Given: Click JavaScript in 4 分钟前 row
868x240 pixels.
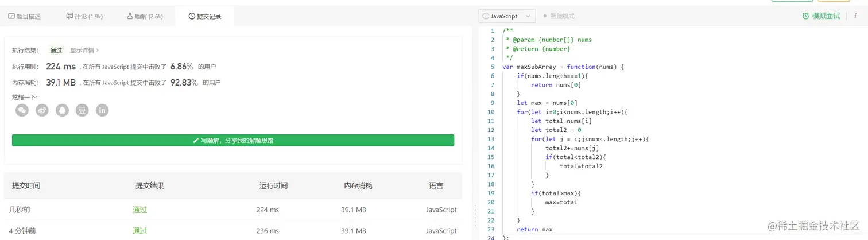Looking at the screenshot, I should [x=441, y=231].
